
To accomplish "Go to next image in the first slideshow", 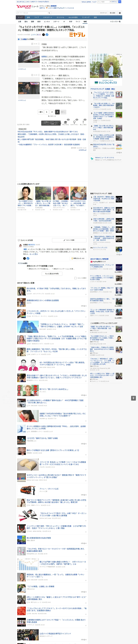I will click(39, 44).
